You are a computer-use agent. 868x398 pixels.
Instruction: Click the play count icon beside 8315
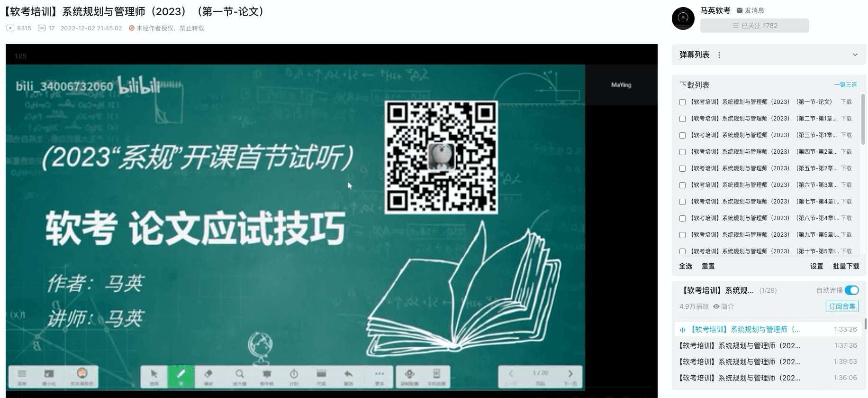coord(10,28)
